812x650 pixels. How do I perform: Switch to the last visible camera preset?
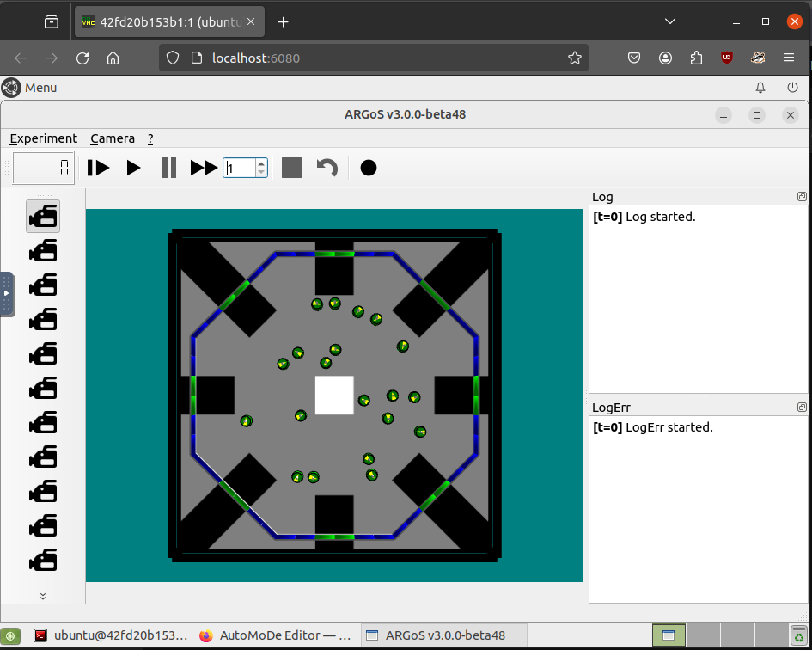pyautogui.click(x=43, y=561)
